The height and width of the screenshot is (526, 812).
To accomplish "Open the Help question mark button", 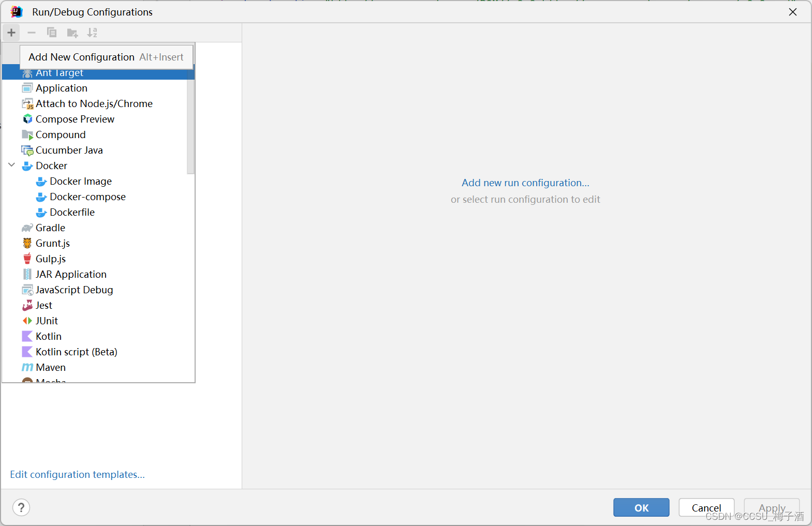I will pyautogui.click(x=21, y=507).
